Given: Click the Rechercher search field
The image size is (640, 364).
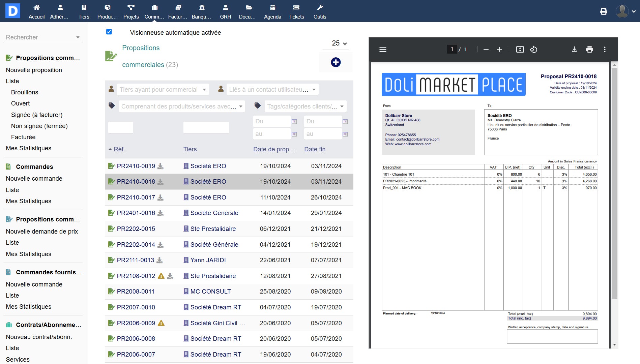Looking at the screenshot, I should (40, 37).
